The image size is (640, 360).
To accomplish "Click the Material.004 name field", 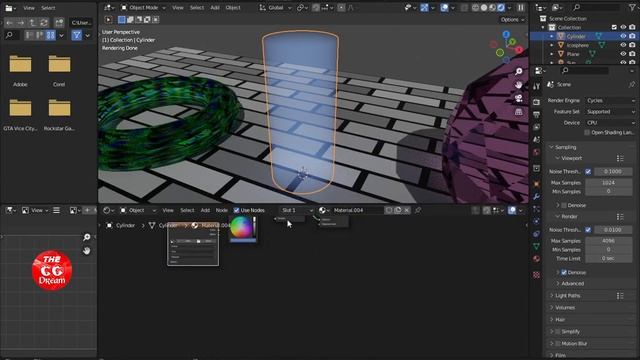I will 358,210.
